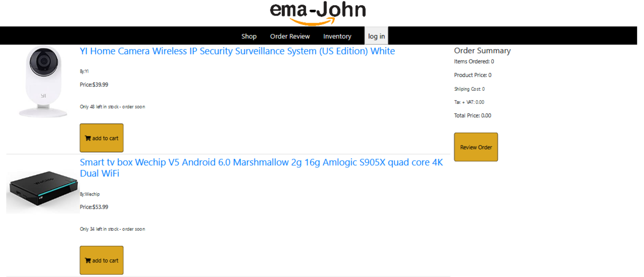Go to the Inventory section
The height and width of the screenshot is (277, 644).
click(337, 36)
